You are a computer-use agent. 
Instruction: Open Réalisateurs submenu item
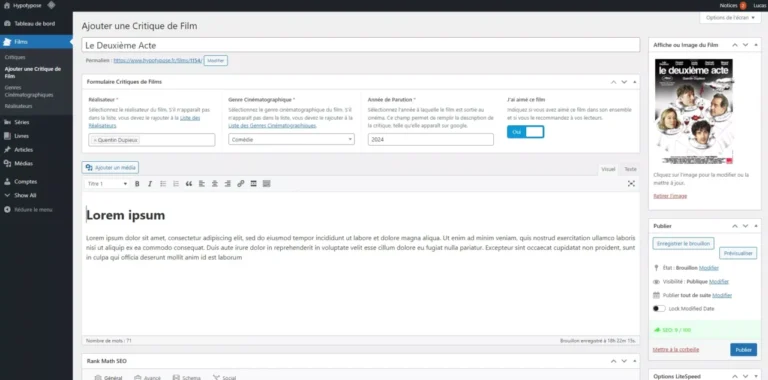[19, 106]
